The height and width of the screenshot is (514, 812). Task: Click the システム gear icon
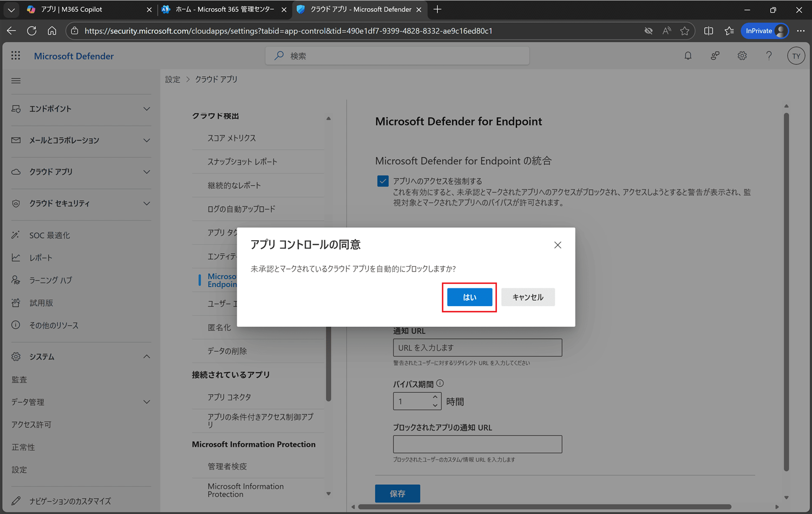16,357
